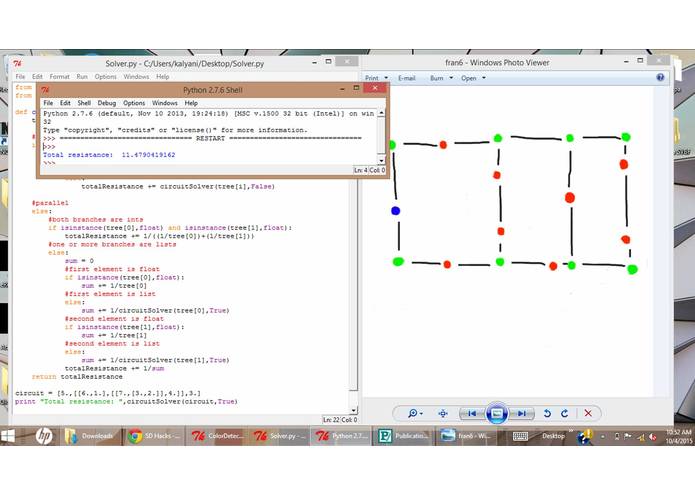Click the RESTART line in the Python Shell
This screenshot has width=695, height=494.
[x=202, y=138]
